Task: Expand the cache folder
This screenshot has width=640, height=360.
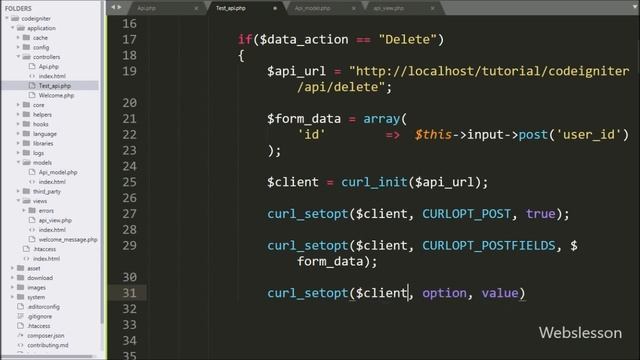Action: [x=18, y=38]
